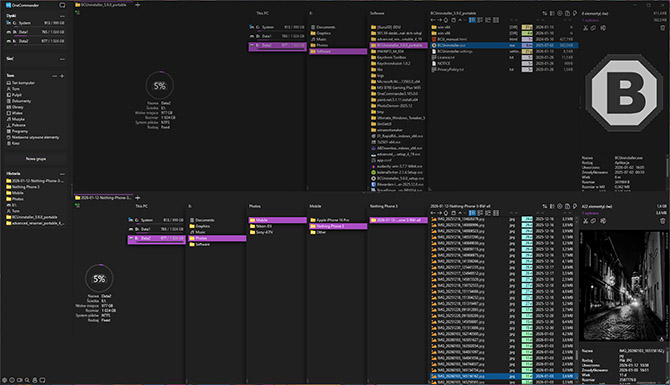Select D: Data1 drive in bottom This PC column
The image size is (670, 385).
click(156, 229)
